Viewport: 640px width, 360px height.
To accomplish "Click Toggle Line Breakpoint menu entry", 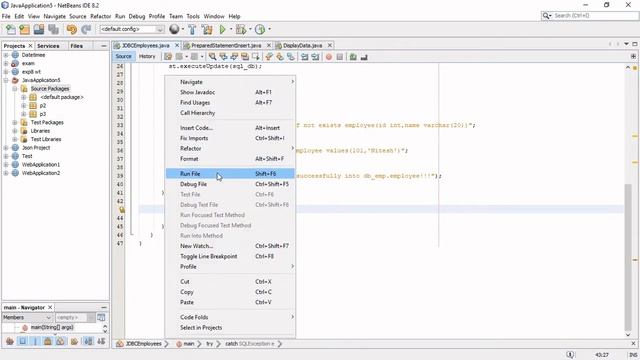I will (230, 256).
